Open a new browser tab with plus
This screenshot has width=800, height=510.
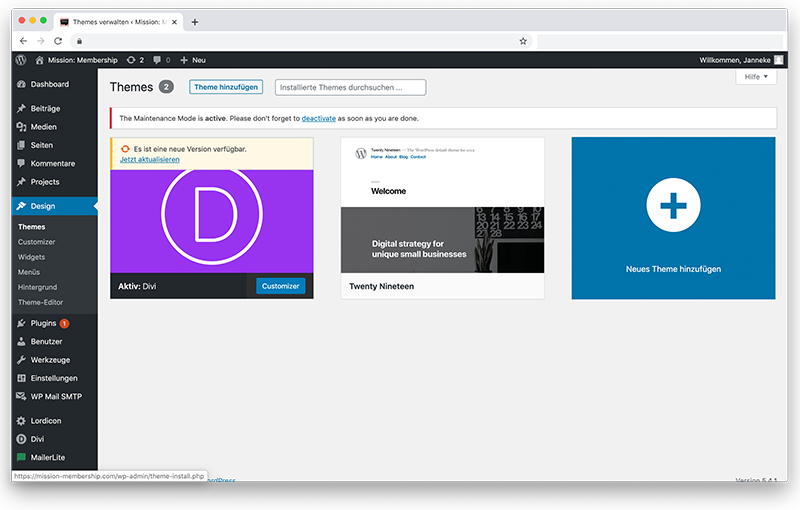[x=194, y=22]
